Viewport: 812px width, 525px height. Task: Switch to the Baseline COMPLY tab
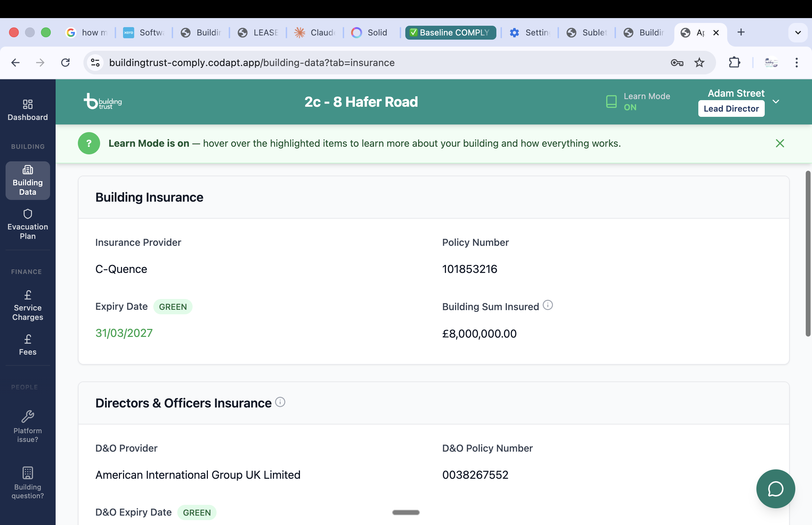pos(450,32)
